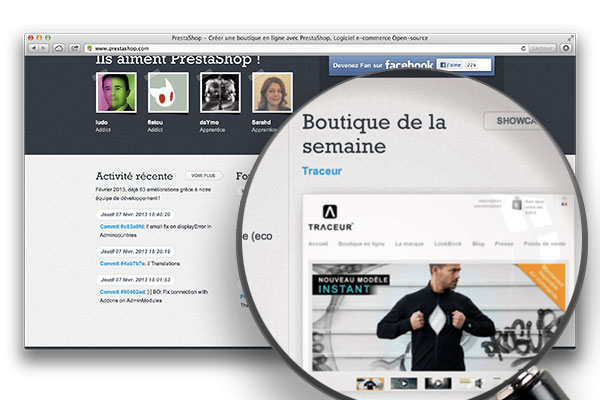Image resolution: width=600 pixels, height=400 pixels.
Task: Toggle the full-screen arrows icon
Action: pos(570,38)
